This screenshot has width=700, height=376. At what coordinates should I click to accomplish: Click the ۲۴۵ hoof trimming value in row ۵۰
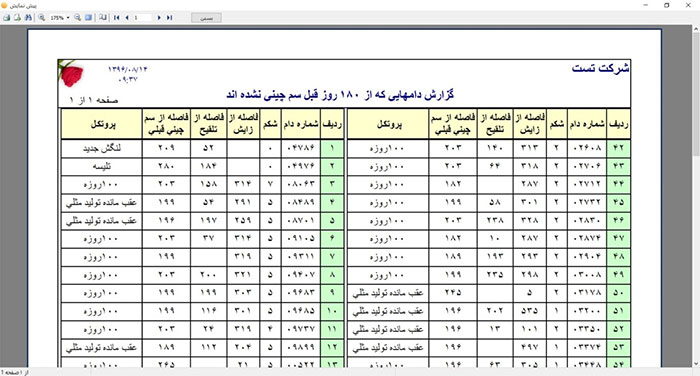pyautogui.click(x=453, y=292)
